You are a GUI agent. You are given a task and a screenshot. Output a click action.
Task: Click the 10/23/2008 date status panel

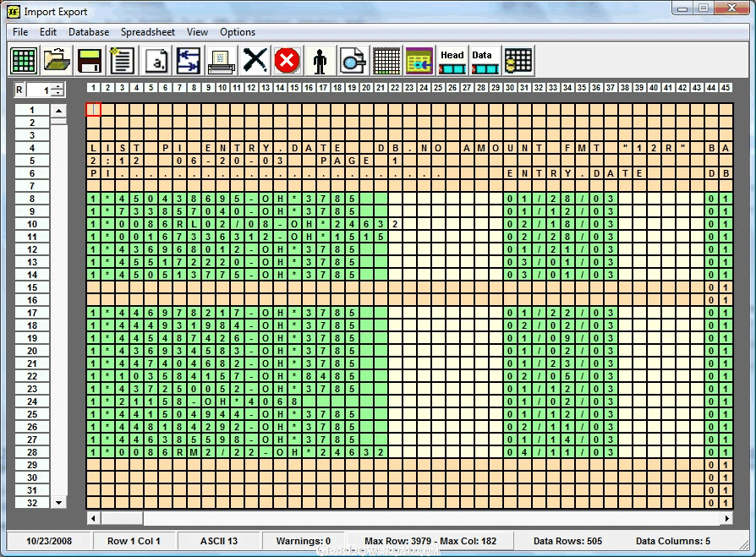(x=49, y=541)
